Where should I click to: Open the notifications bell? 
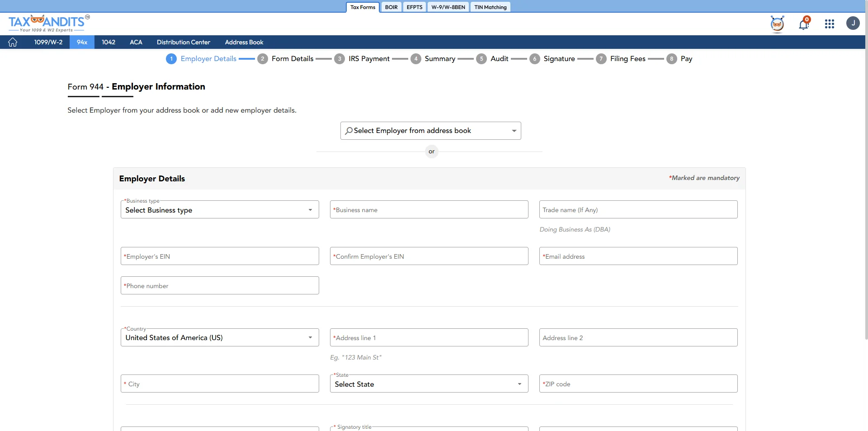pyautogui.click(x=804, y=24)
